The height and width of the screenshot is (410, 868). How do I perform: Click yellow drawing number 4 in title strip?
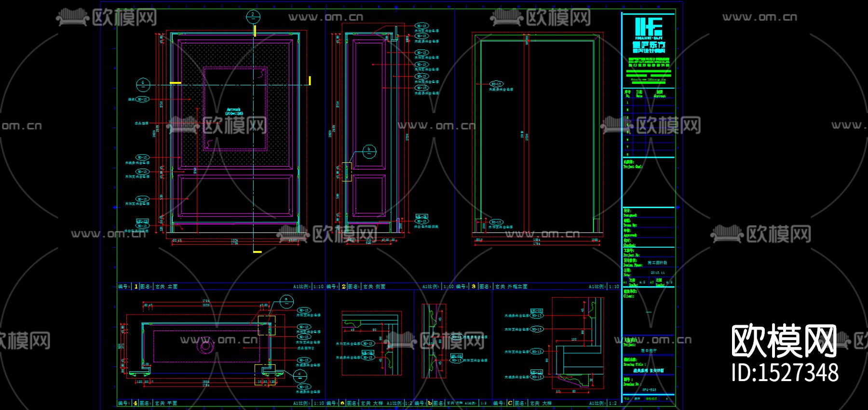(x=136, y=403)
